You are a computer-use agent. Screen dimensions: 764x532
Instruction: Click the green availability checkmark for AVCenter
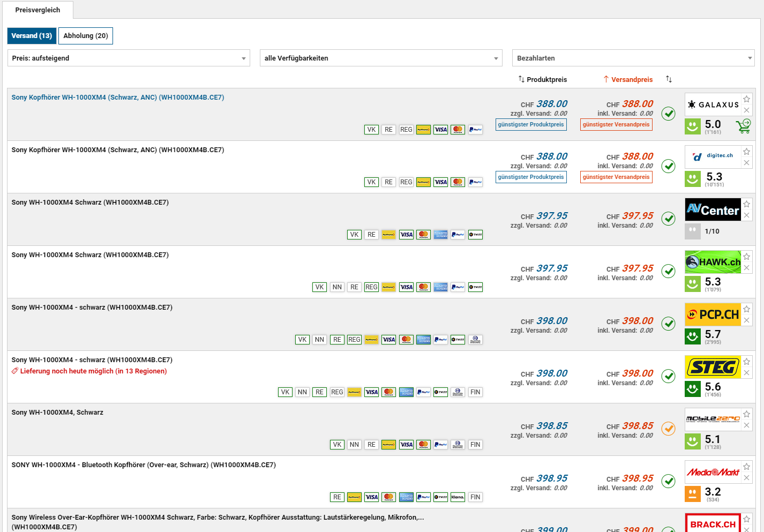click(668, 219)
